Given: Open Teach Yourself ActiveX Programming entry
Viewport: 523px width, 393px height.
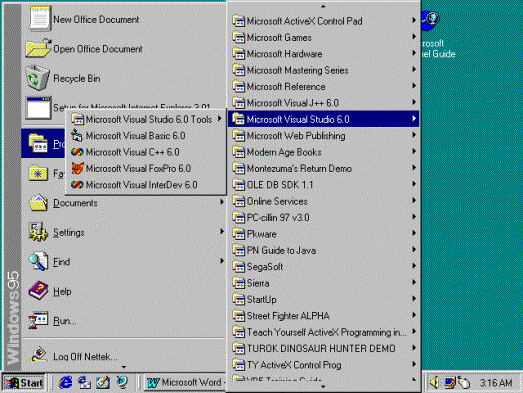Looking at the screenshot, I should (323, 332).
